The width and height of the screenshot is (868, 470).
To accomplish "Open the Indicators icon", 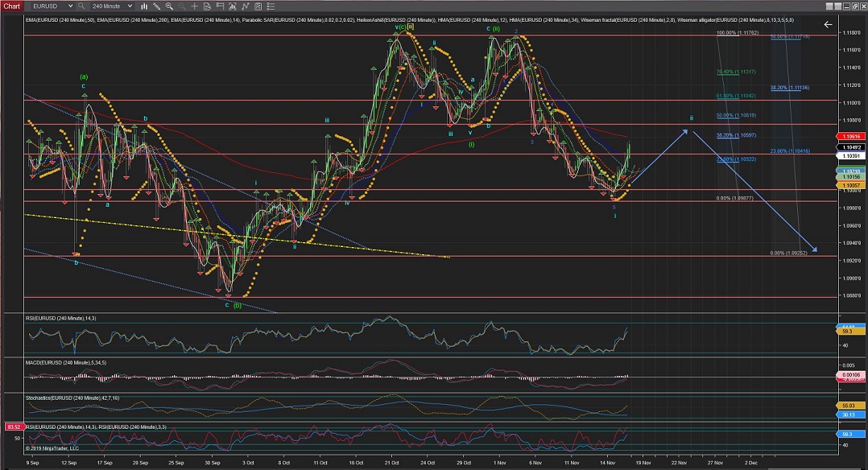I will [x=246, y=6].
